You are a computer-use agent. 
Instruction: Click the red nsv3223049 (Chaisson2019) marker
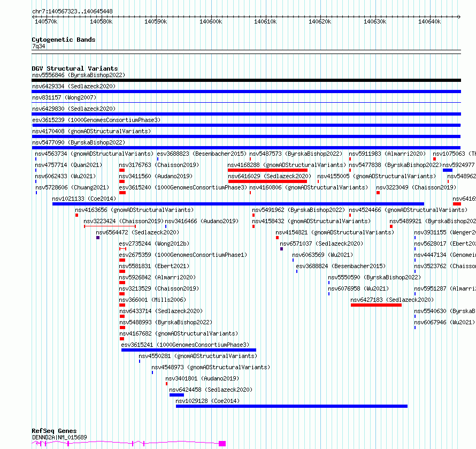tap(378, 193)
